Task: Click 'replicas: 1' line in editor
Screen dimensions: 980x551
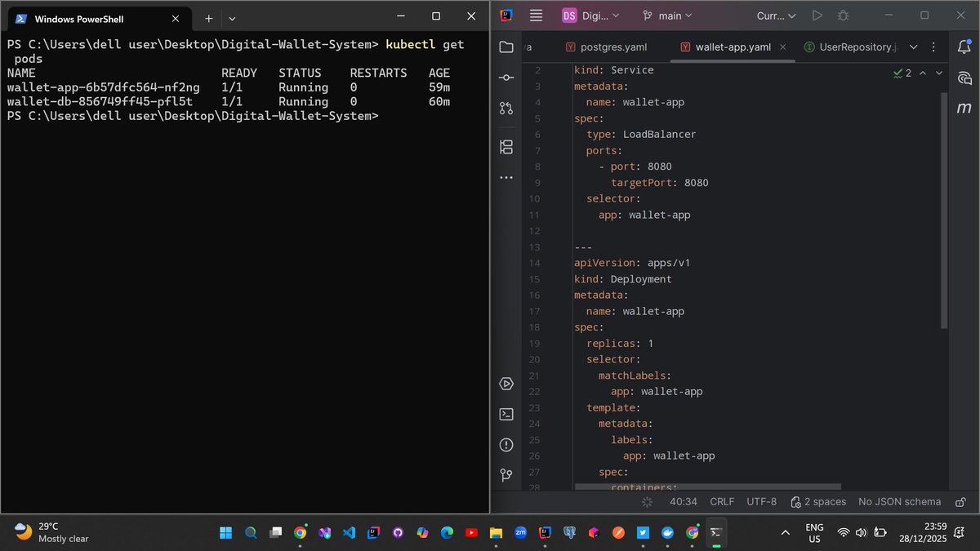Action: tap(620, 344)
